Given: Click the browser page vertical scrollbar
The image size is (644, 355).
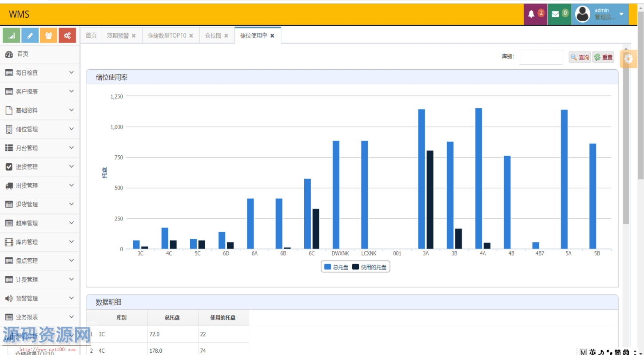Looking at the screenshot, I should tap(640, 95).
